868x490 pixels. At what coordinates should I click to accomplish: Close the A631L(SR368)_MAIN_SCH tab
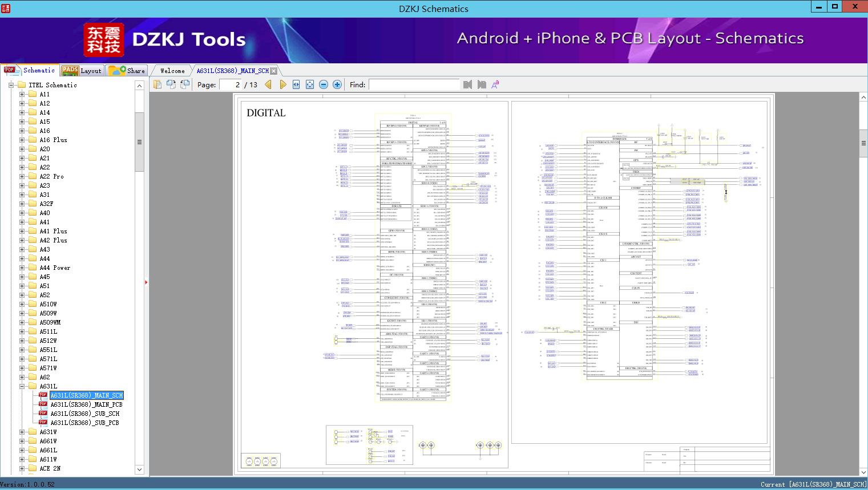(274, 71)
